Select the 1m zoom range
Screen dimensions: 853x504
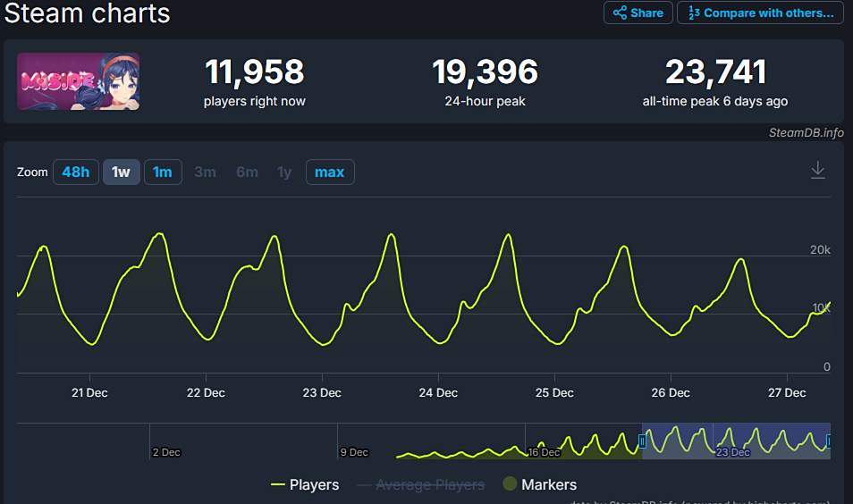click(x=163, y=172)
